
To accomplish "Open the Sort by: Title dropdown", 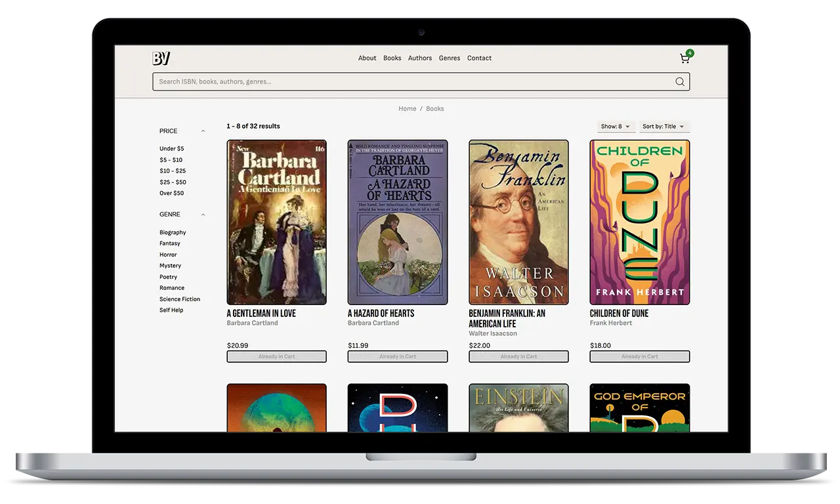I will point(664,127).
